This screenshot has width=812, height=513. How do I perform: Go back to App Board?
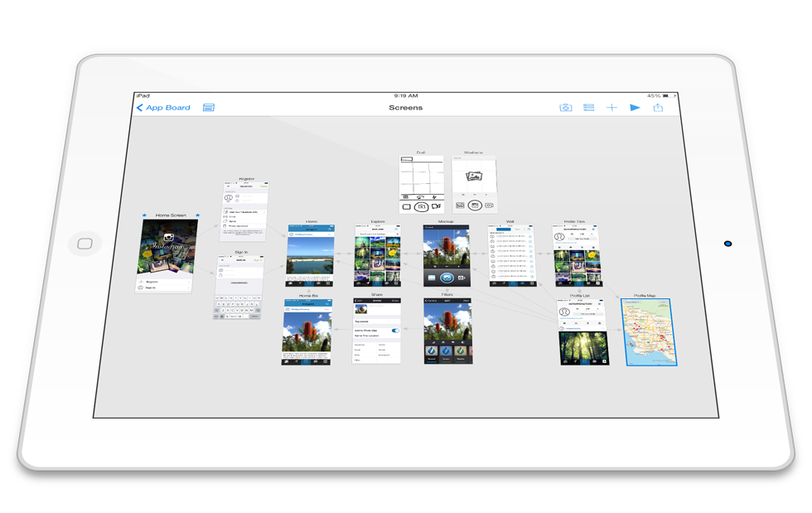(x=164, y=108)
